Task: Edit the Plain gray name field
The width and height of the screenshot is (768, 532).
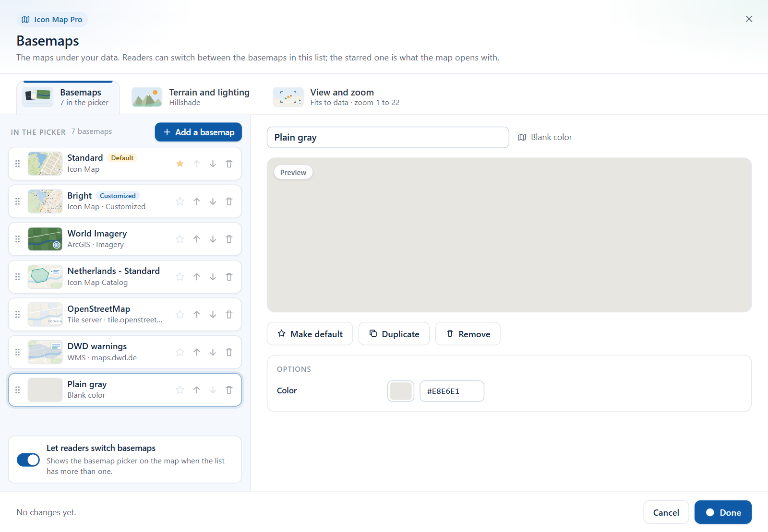Action: (x=388, y=137)
